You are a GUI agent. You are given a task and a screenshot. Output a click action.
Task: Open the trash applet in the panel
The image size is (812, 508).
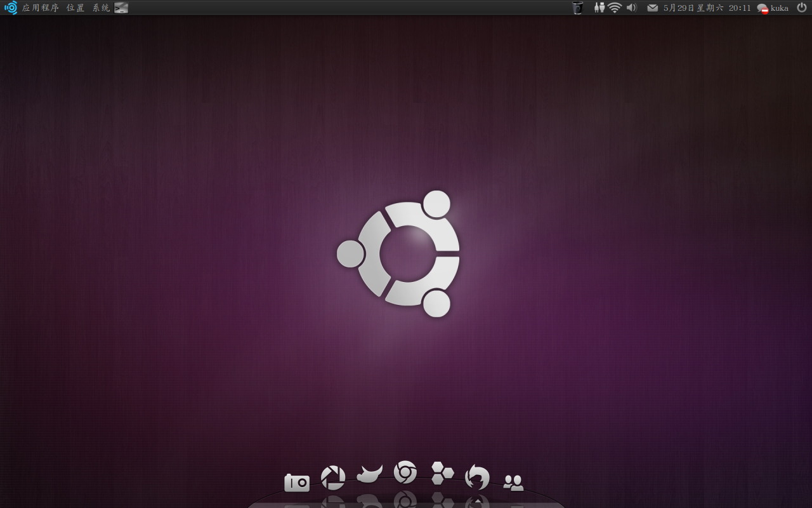pos(577,8)
